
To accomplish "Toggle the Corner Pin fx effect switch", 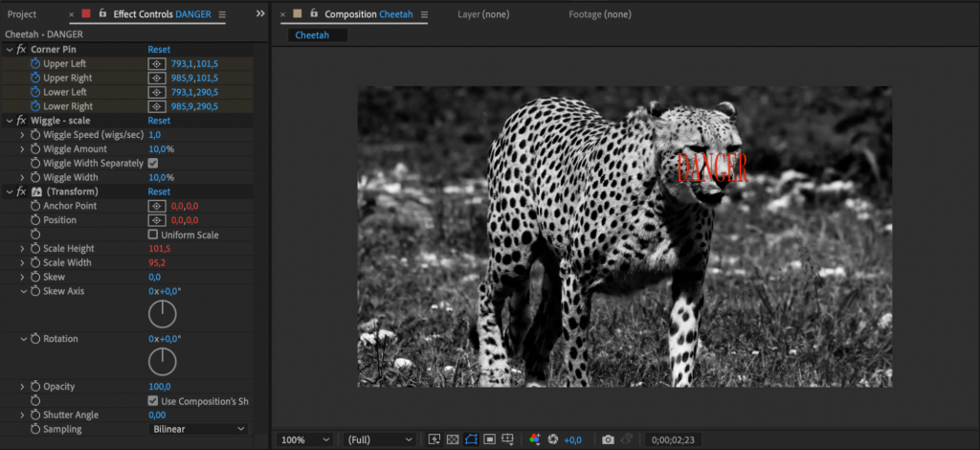I will point(21,49).
